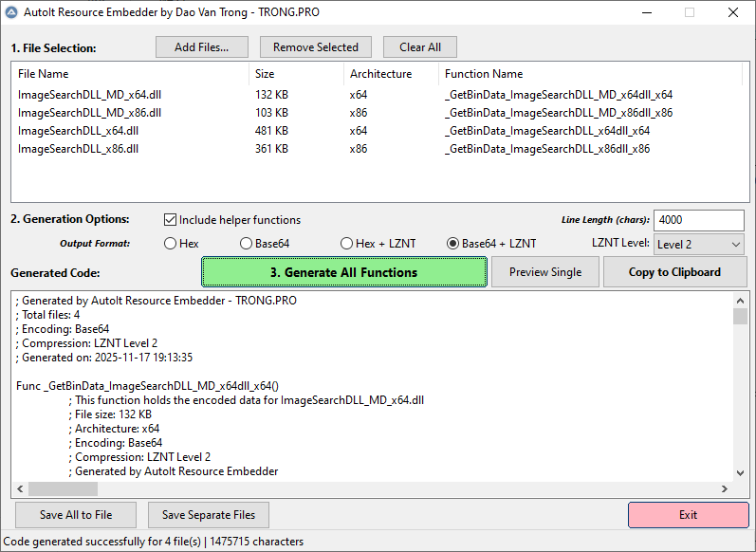Click right arrow of horizontal scrollbar
This screenshot has height=552, width=756.
click(724, 488)
